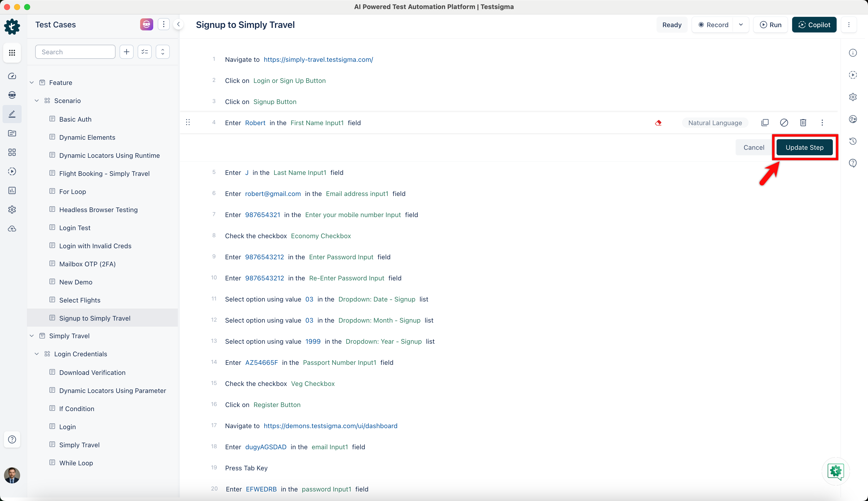Screen dimensions: 868x501
Task: Open the chat support widget
Action: click(836, 471)
